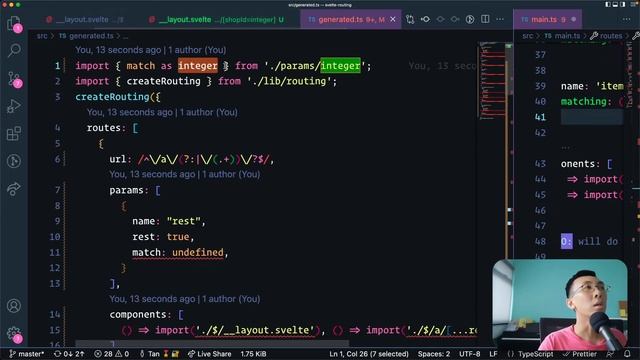Change encoding UTF-8

tap(470, 354)
